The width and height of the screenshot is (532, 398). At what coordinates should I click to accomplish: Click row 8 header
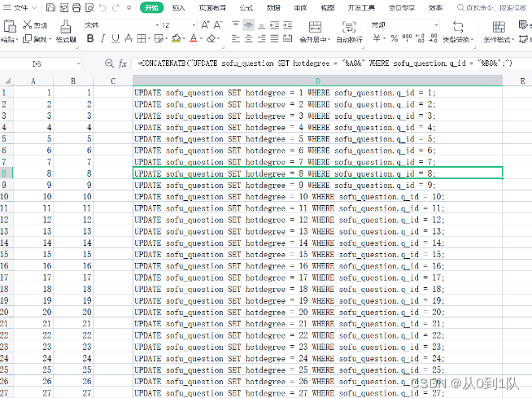(7, 173)
